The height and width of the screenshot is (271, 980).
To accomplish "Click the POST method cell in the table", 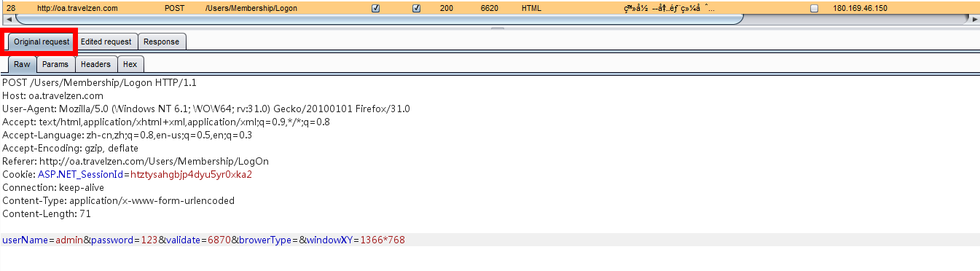I will 175,8.
